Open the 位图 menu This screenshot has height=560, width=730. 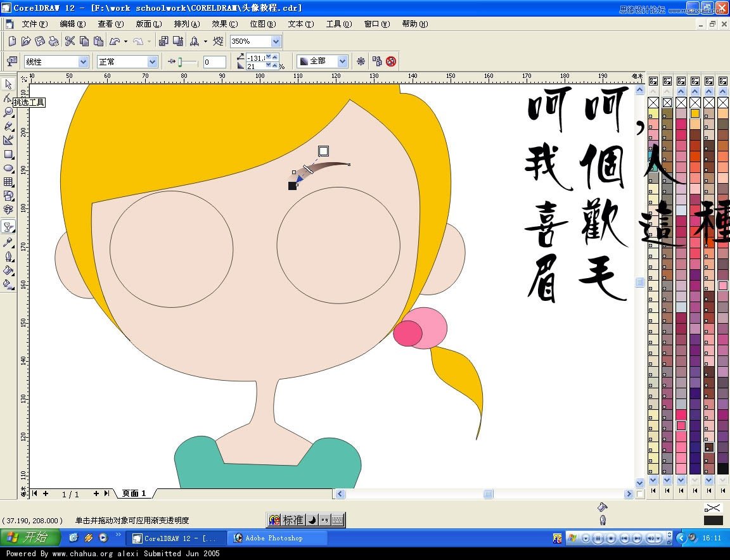point(262,24)
